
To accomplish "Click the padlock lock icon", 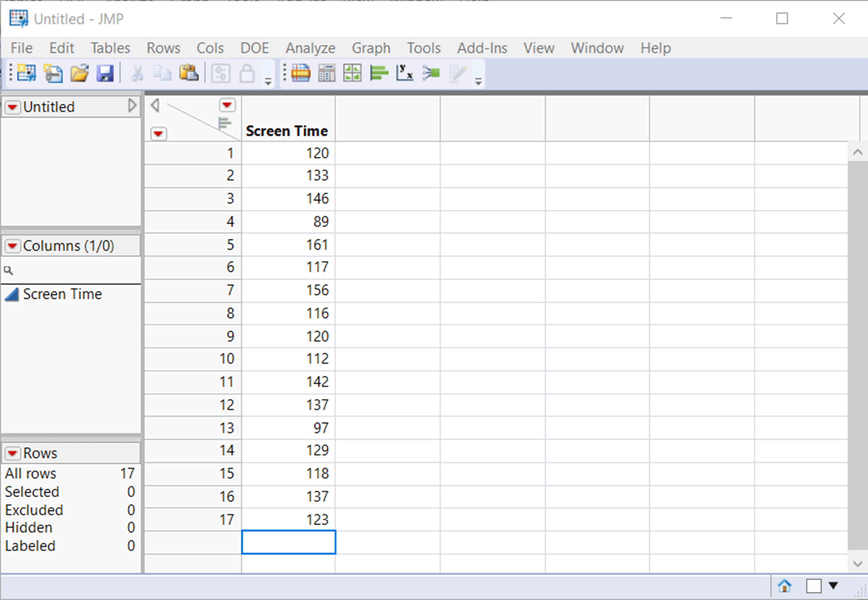I will click(247, 73).
